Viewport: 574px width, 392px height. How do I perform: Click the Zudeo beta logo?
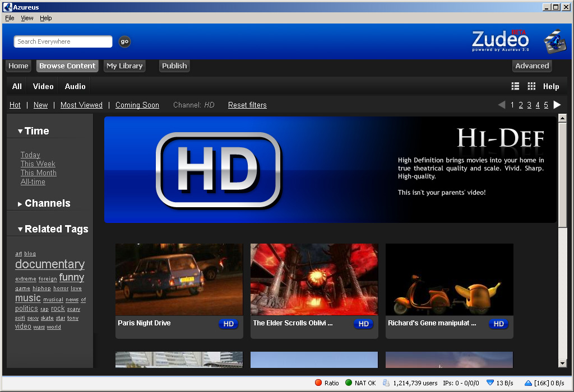(x=501, y=40)
